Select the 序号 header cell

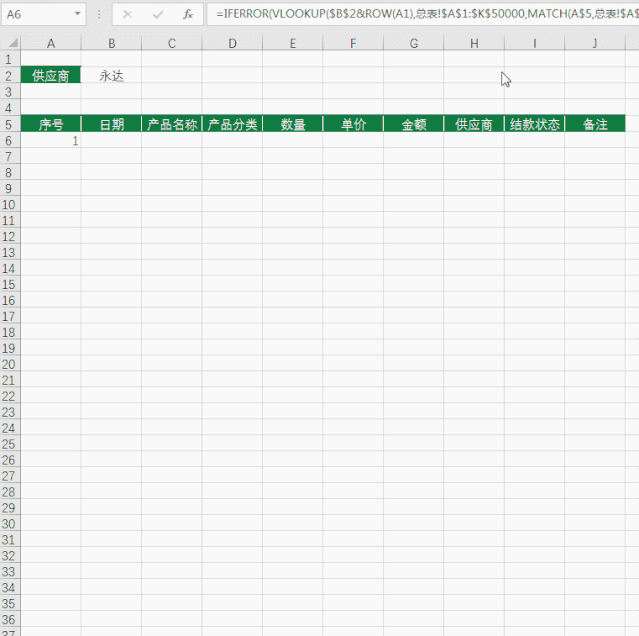(x=51, y=124)
